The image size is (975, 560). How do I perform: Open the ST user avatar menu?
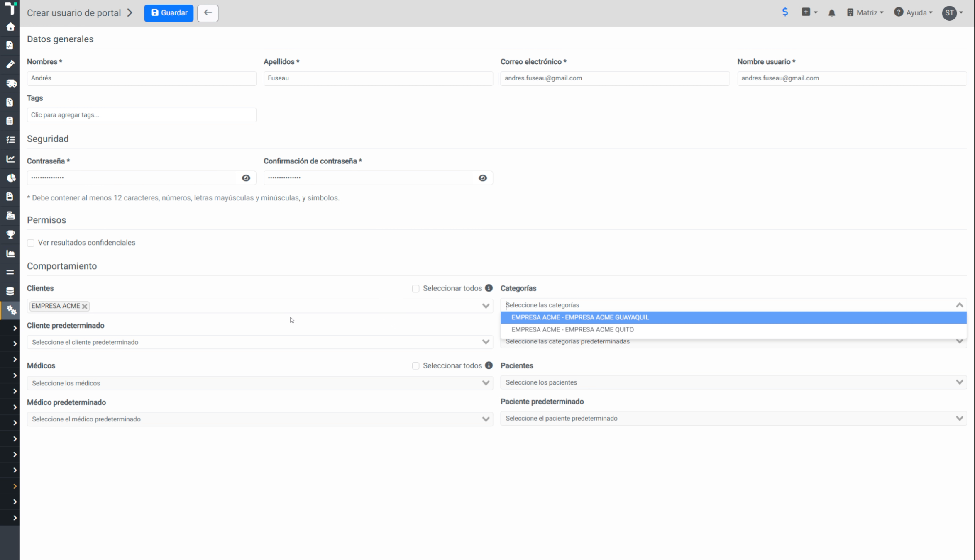pos(952,13)
